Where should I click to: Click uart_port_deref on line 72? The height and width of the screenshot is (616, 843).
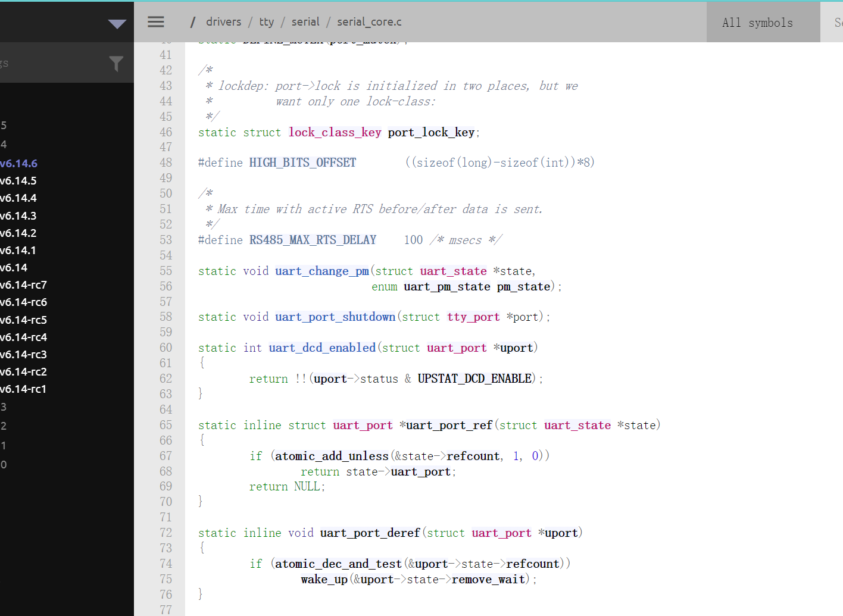coord(370,533)
